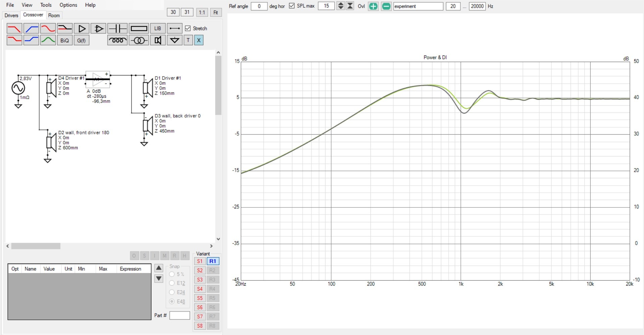Click the Part # input field
The height and width of the screenshot is (335, 644).
tap(180, 316)
